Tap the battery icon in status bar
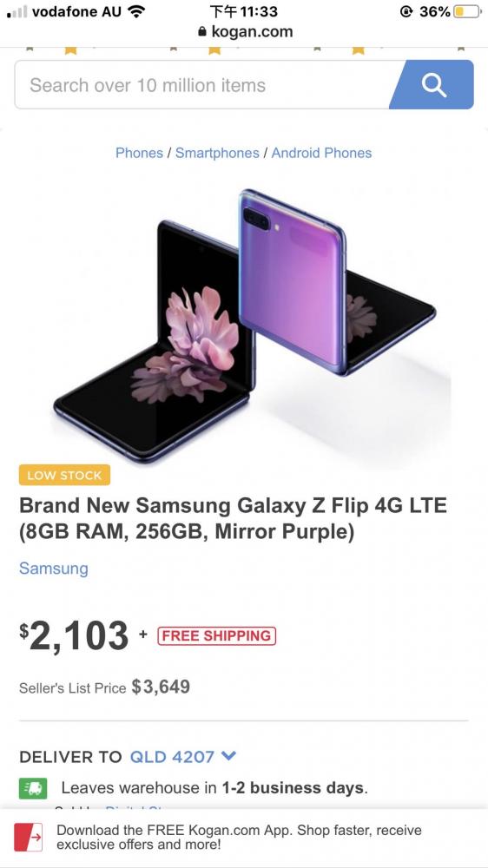 point(467,11)
